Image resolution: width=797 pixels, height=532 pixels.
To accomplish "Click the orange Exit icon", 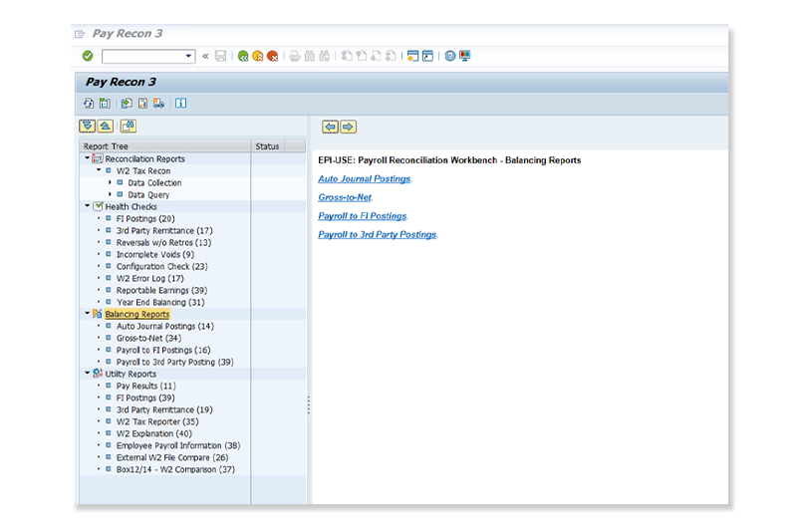I will coord(258,56).
